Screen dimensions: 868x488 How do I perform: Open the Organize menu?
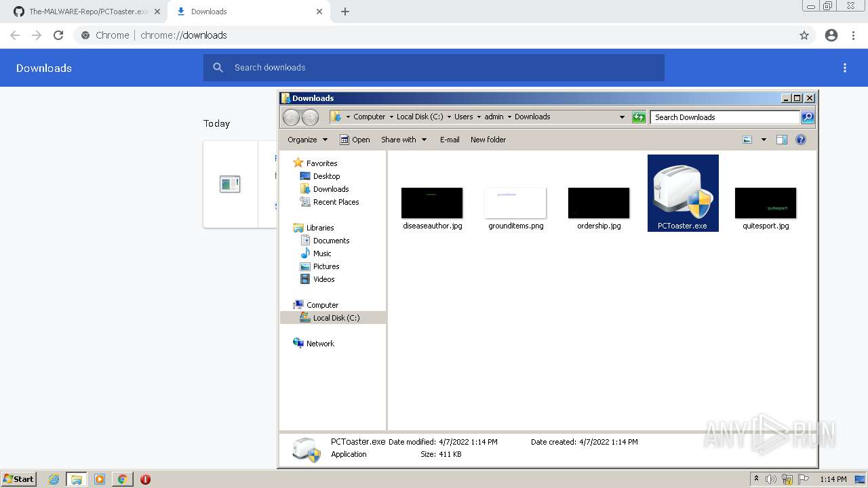[307, 140]
